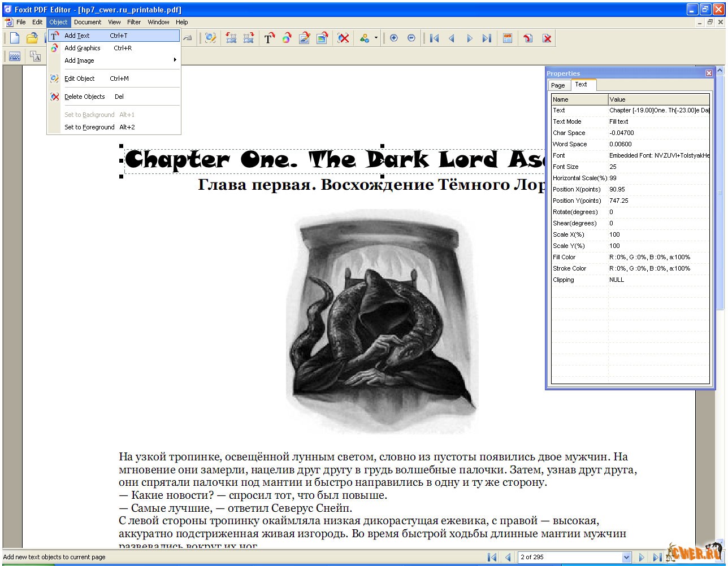Screen dimensions: 728x566
Task: Click the page icon with red X
Action: [x=547, y=38]
